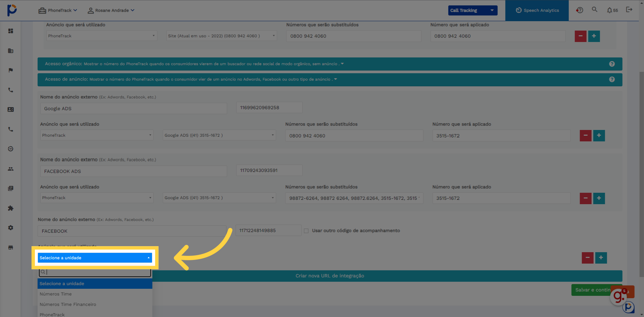
Task: Click the search magnifier in header
Action: point(595,9)
